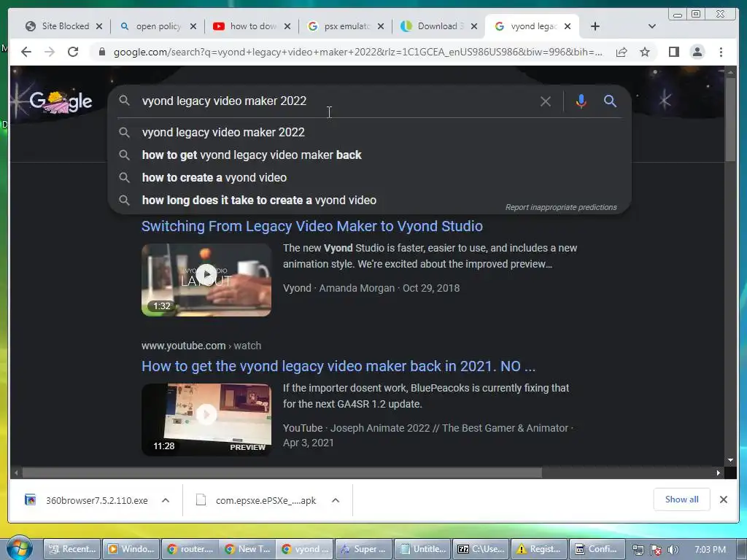Click www.youtube.com watch breadcrumb

[201, 346]
